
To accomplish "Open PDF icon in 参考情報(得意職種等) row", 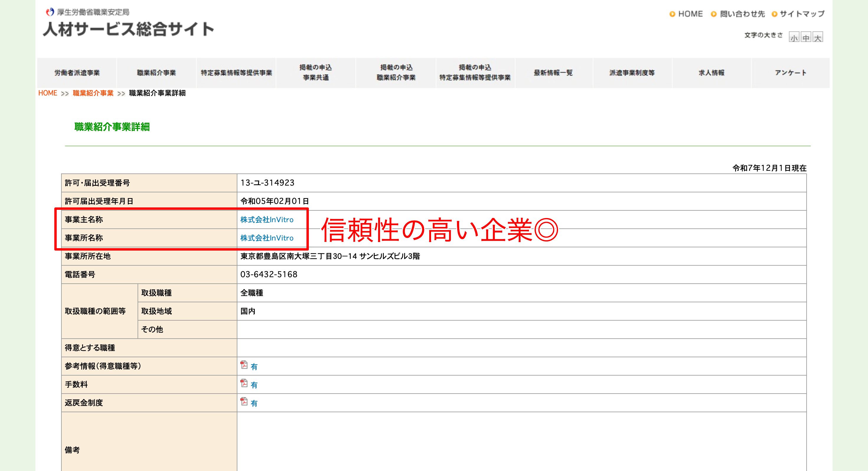I will (244, 365).
